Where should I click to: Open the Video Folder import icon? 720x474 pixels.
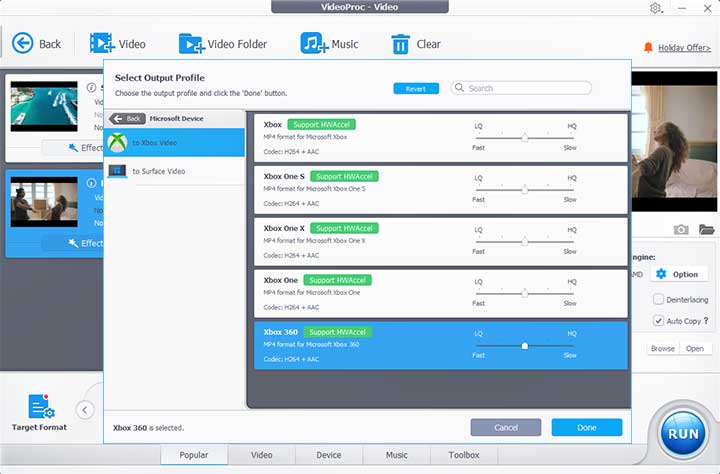(191, 44)
